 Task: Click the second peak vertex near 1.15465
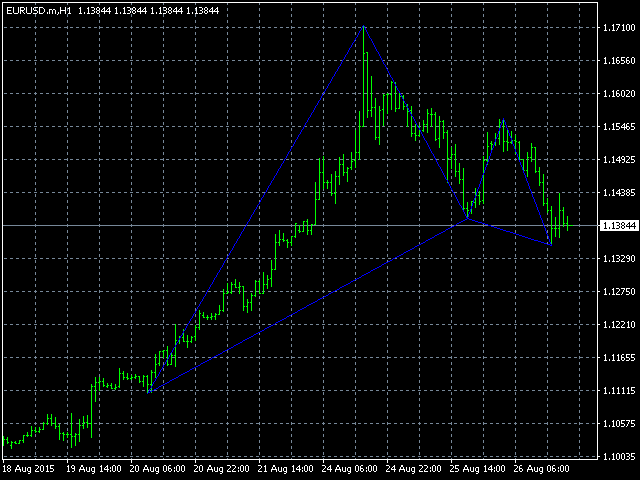click(503, 119)
